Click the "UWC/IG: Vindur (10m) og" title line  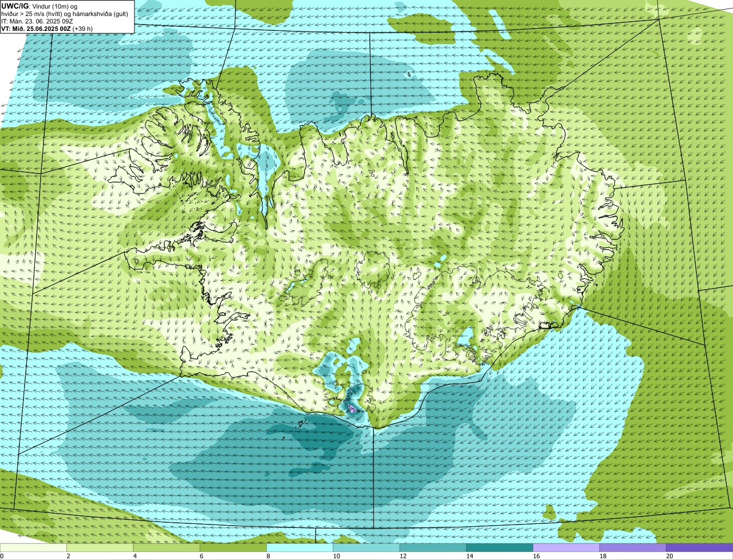coord(40,6)
